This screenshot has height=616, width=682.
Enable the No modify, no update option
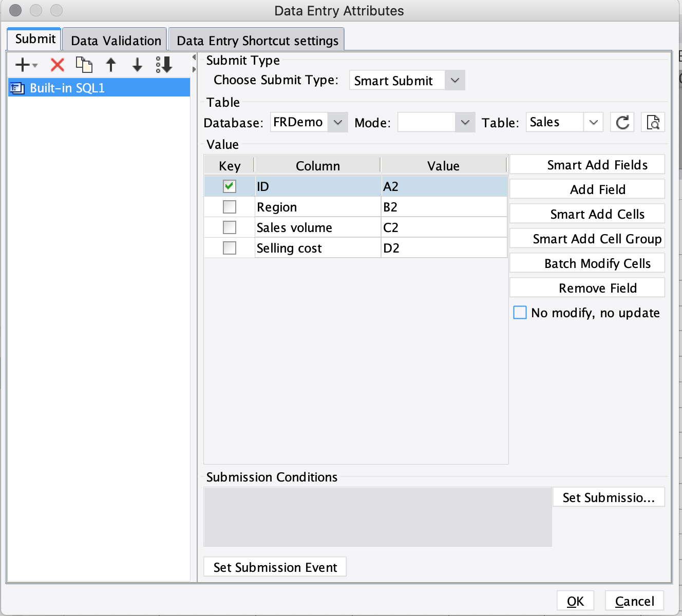click(520, 312)
